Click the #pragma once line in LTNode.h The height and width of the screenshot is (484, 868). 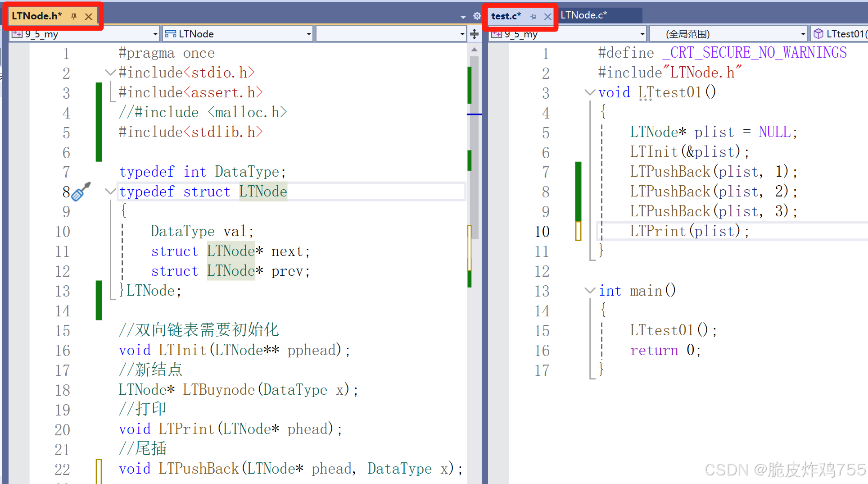click(167, 53)
